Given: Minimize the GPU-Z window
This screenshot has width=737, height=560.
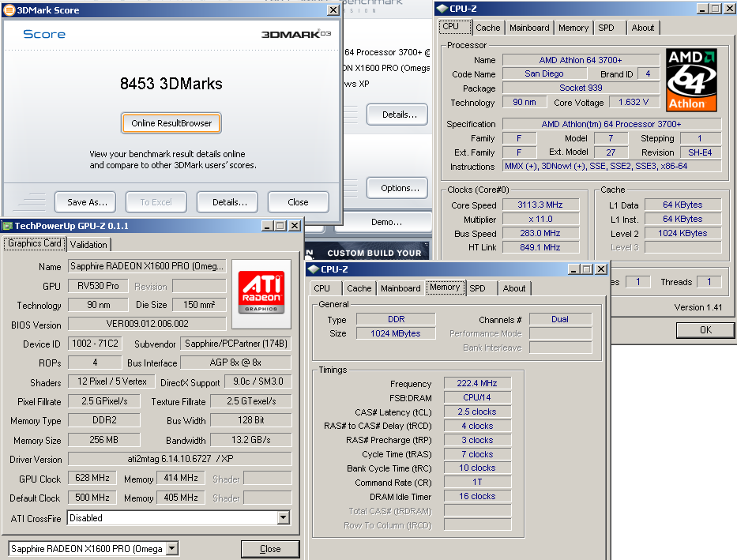Looking at the screenshot, I should pyautogui.click(x=268, y=226).
